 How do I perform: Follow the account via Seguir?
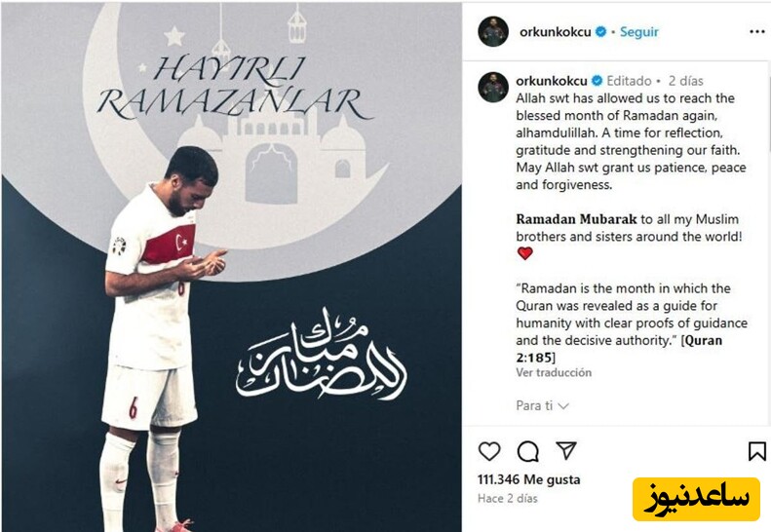[638, 32]
